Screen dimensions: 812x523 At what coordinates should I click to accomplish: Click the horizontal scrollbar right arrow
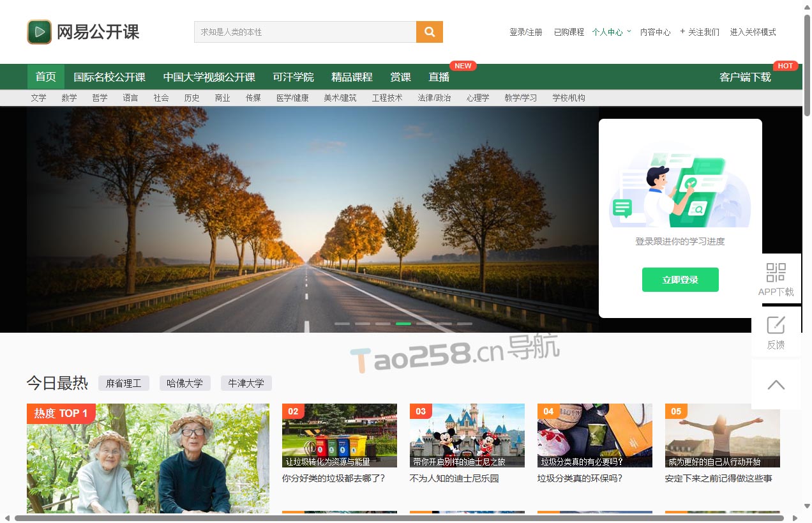(795, 518)
